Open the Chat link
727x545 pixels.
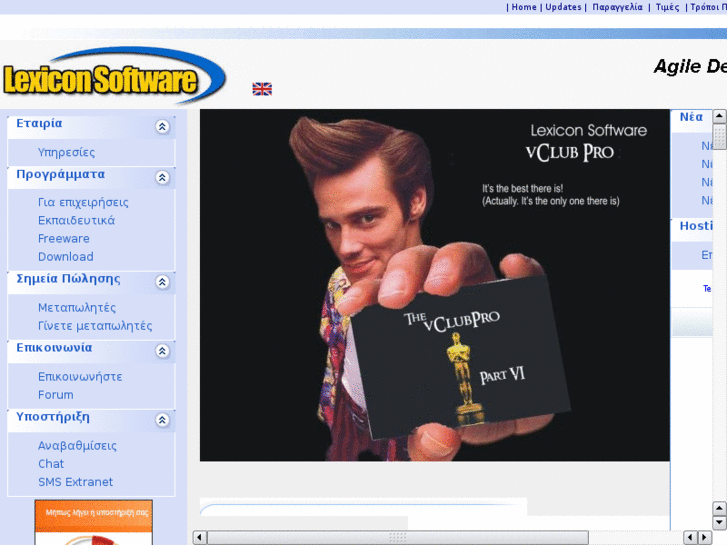click(x=51, y=464)
